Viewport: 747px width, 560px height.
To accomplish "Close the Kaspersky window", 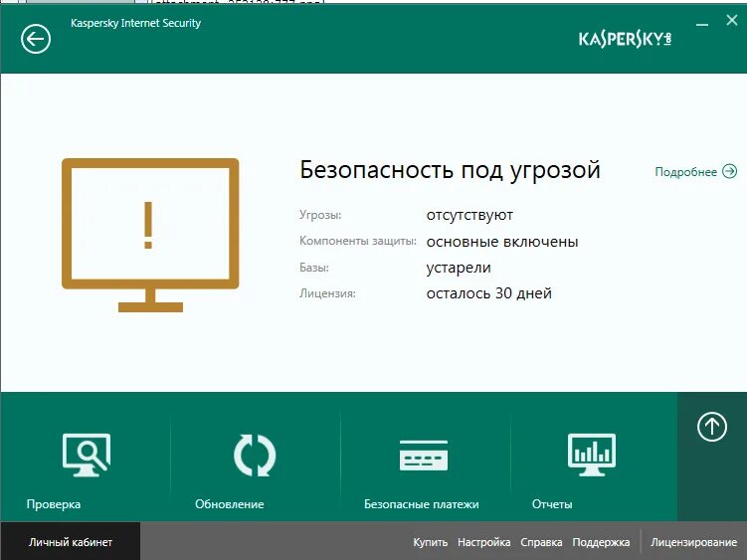I will tap(732, 20).
